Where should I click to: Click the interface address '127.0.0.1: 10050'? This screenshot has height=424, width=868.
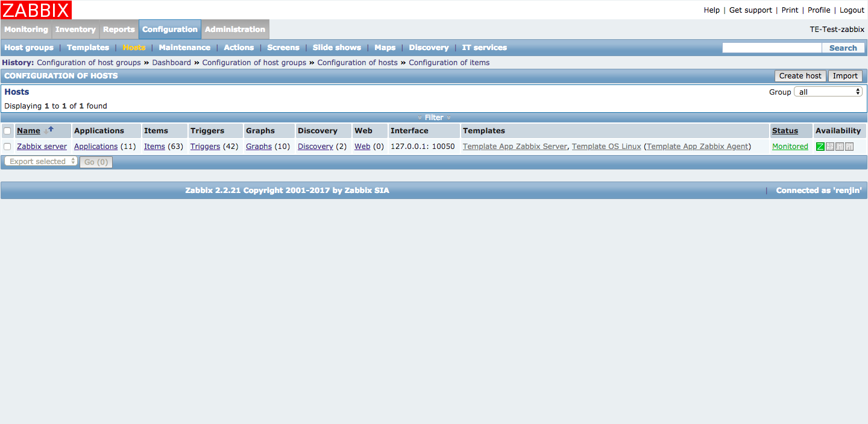click(x=423, y=147)
